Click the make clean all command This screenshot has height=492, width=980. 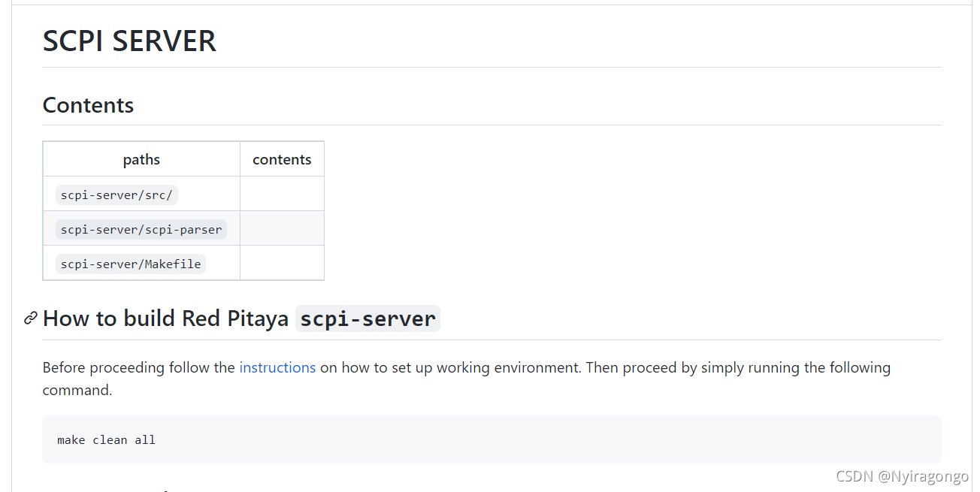coord(106,440)
